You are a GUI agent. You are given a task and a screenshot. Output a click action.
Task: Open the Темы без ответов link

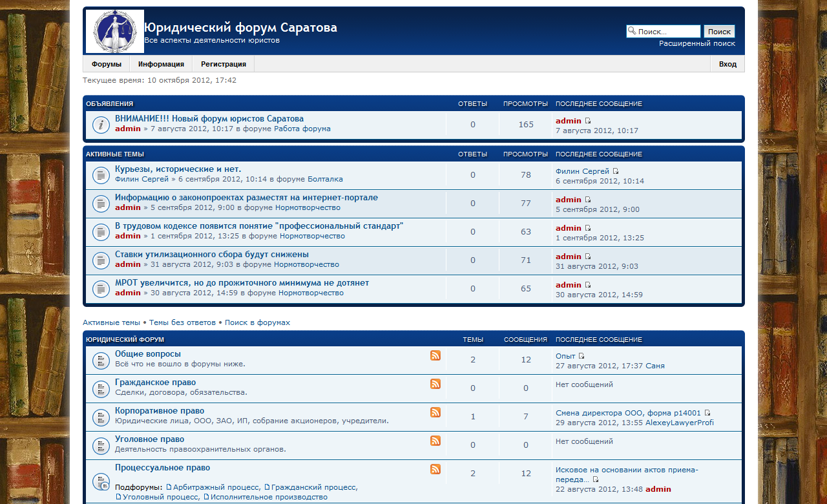182,322
